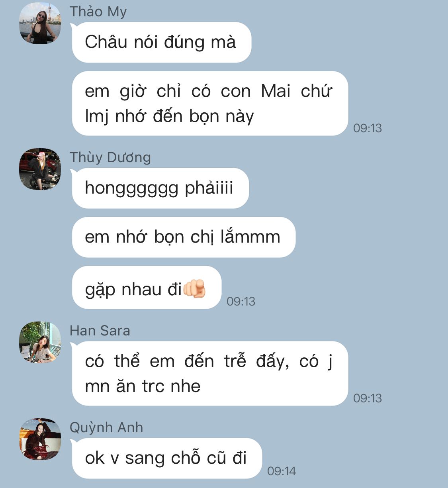
Task: Open Thảo My's profile picture
Action: [40, 23]
